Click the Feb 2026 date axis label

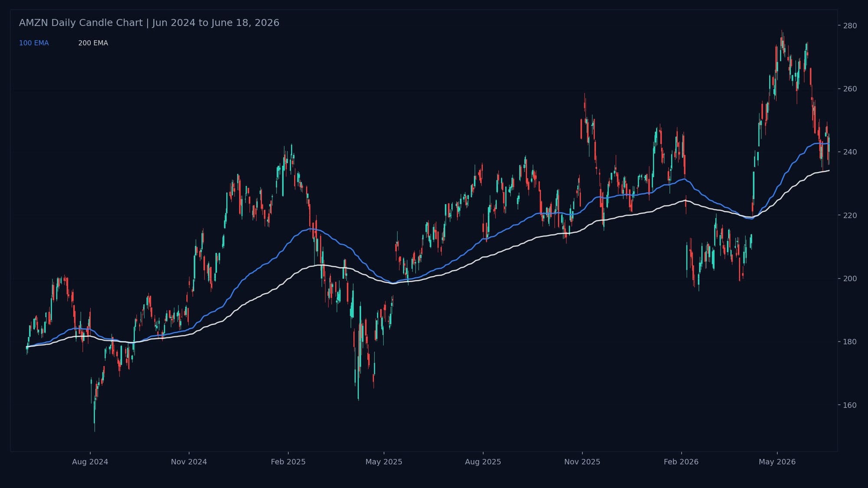click(681, 462)
